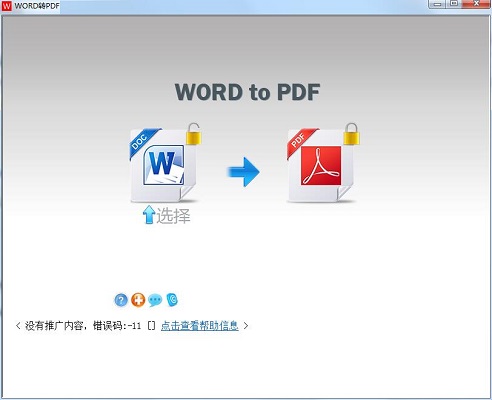
Task: Click the blue upload arrow beside 选择
Action: [x=149, y=215]
